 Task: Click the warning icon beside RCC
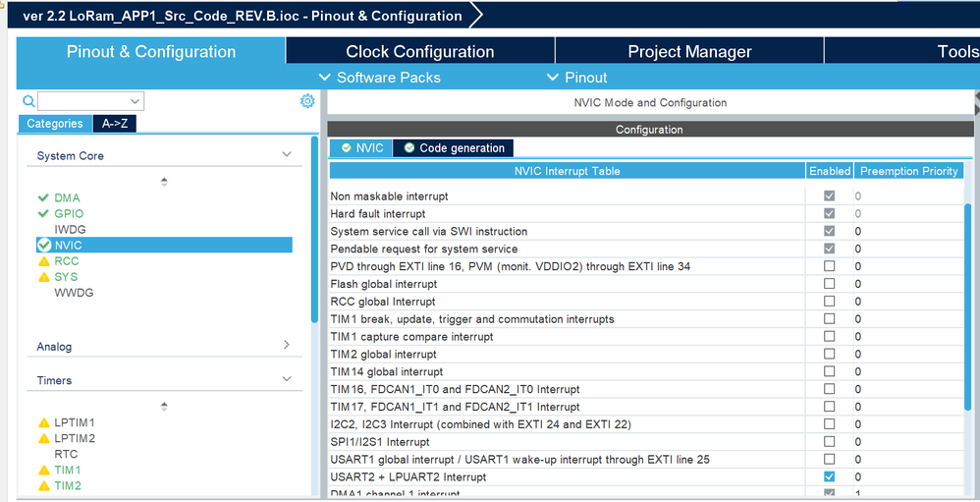(44, 261)
